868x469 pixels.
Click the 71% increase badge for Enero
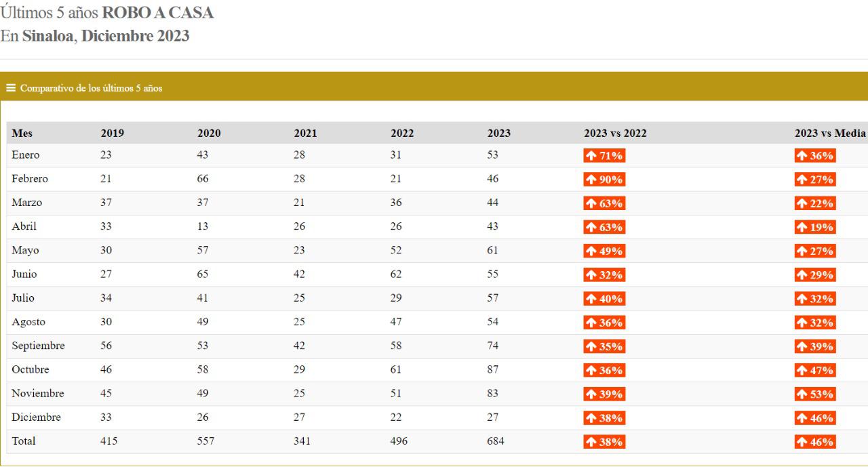(604, 156)
